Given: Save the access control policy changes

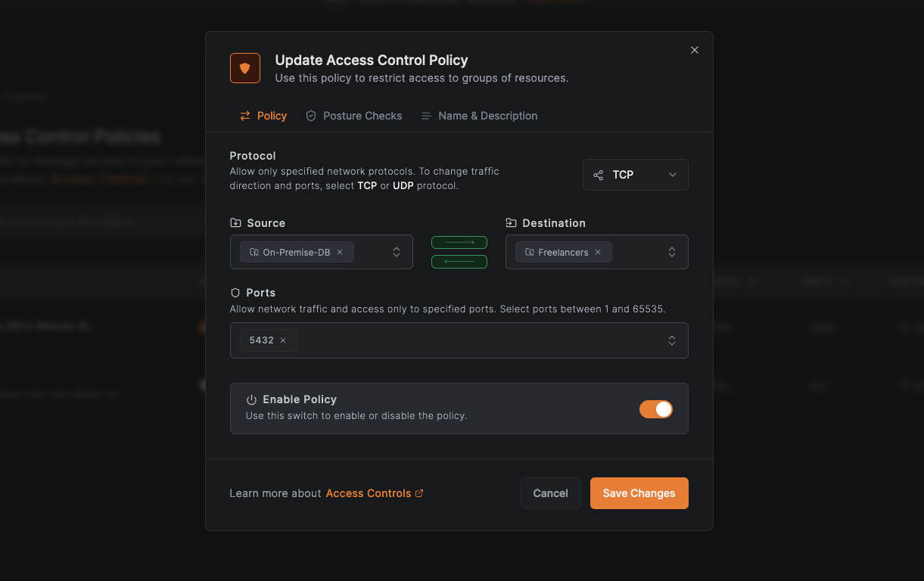Looking at the screenshot, I should coord(639,492).
